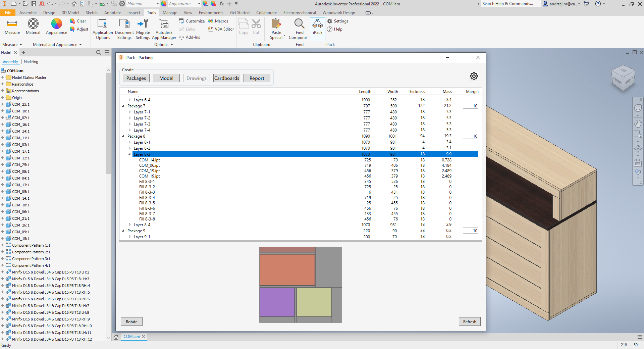Expand COM_23:1 in the model tree
Viewport: 644px width, 349px height.
tap(3, 104)
